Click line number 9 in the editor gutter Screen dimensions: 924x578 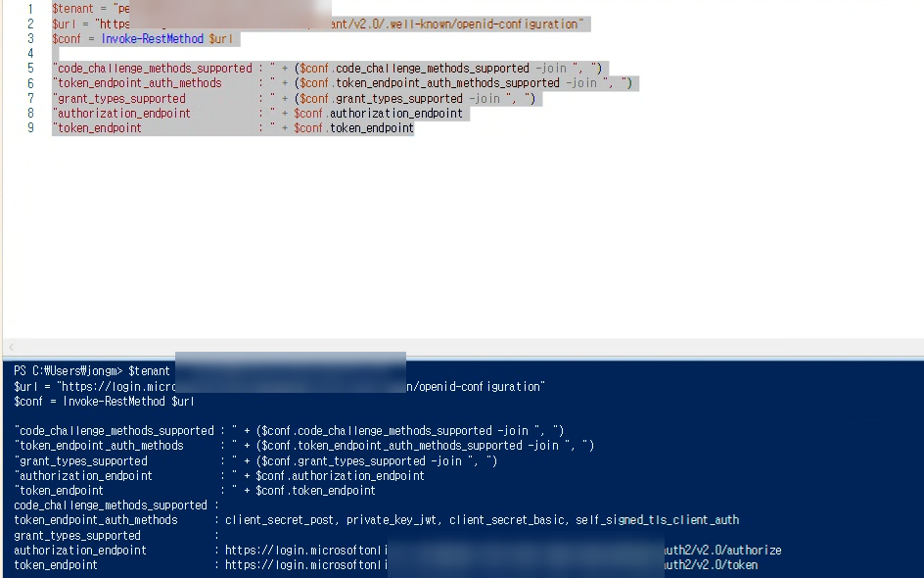[x=30, y=128]
